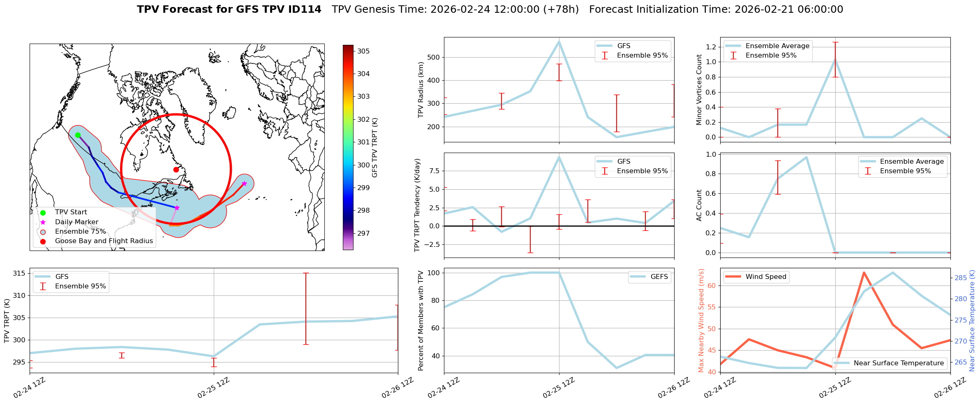The image size is (980, 404).
Task: Click the title text TPV Forecast for GFS TPV ID114
Action: pyautogui.click(x=229, y=9)
